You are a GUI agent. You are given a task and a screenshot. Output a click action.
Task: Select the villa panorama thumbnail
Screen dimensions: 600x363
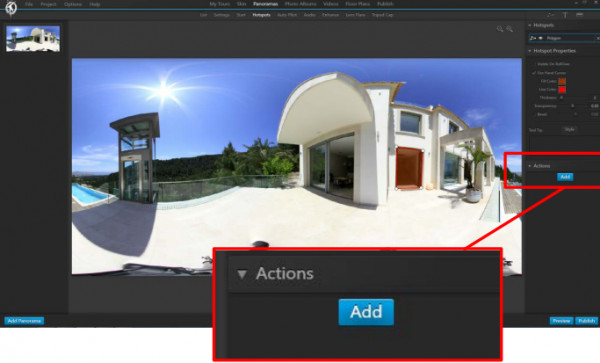click(x=33, y=39)
